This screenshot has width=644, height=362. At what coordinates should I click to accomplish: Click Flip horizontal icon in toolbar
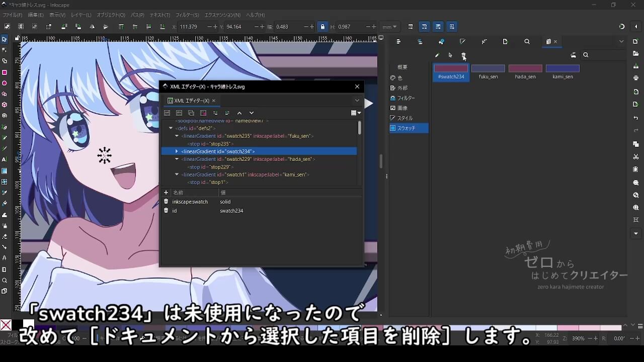[92, 27]
